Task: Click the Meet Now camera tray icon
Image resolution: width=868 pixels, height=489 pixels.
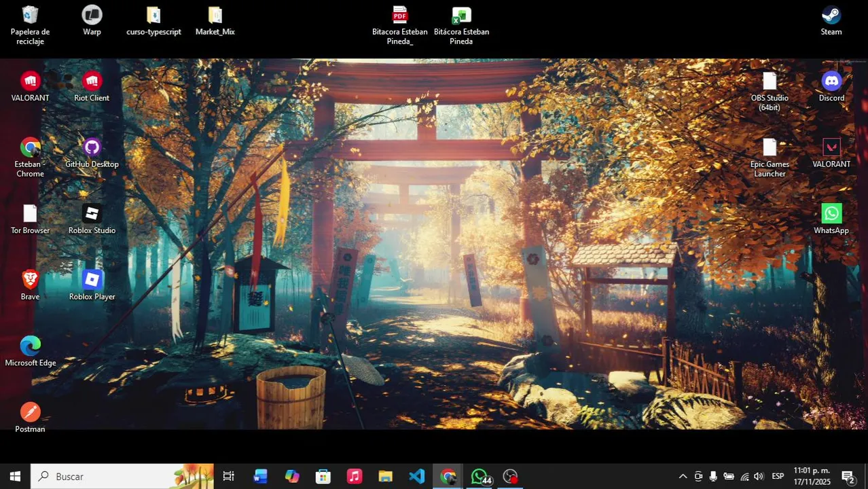Action: point(698,476)
